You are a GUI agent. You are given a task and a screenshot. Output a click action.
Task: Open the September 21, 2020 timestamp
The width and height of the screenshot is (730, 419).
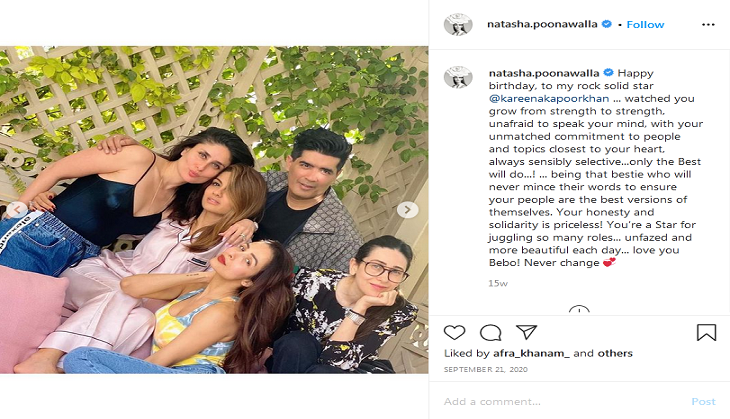[x=486, y=370]
